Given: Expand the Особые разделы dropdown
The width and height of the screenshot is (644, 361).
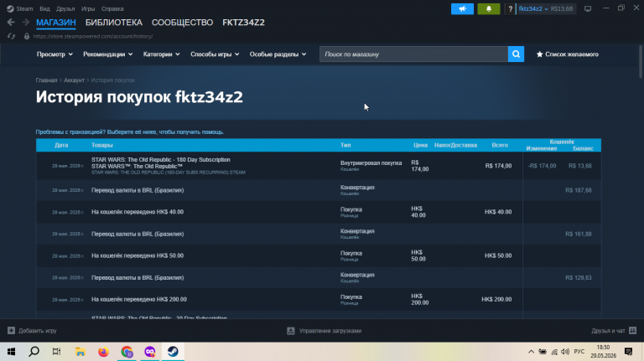Looking at the screenshot, I should coord(278,54).
